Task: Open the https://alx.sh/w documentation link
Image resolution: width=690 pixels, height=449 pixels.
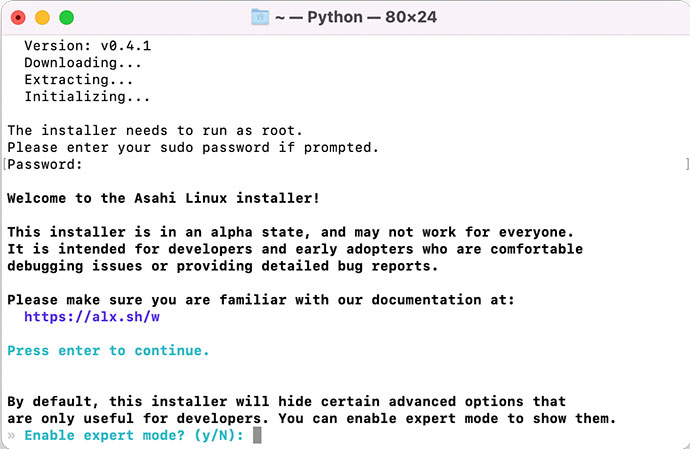Action: [92, 316]
